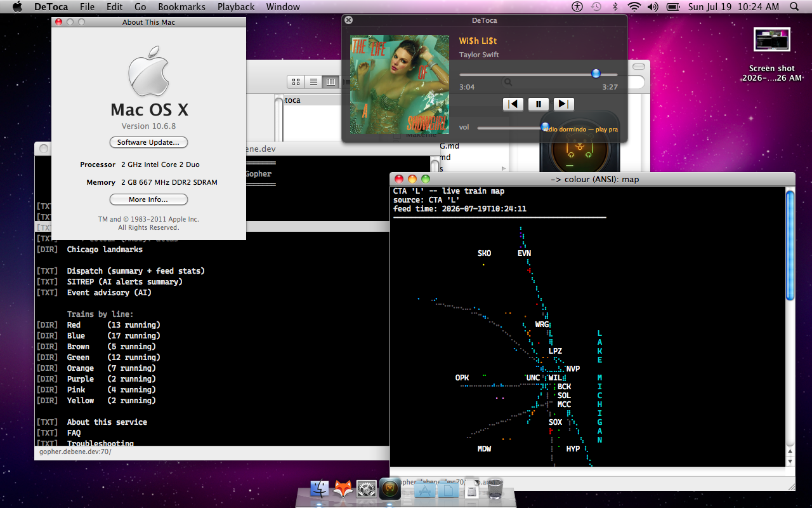Open Wi-Fi status menu

click(634, 7)
